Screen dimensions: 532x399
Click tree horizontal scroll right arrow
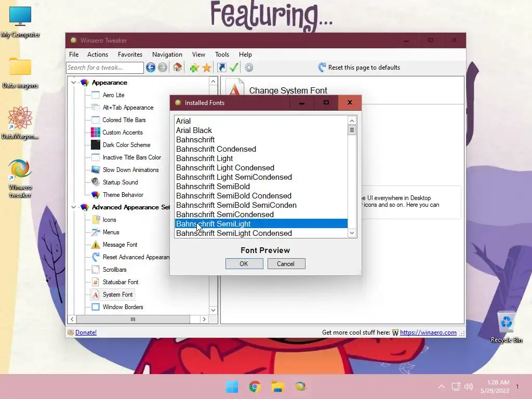(x=204, y=320)
